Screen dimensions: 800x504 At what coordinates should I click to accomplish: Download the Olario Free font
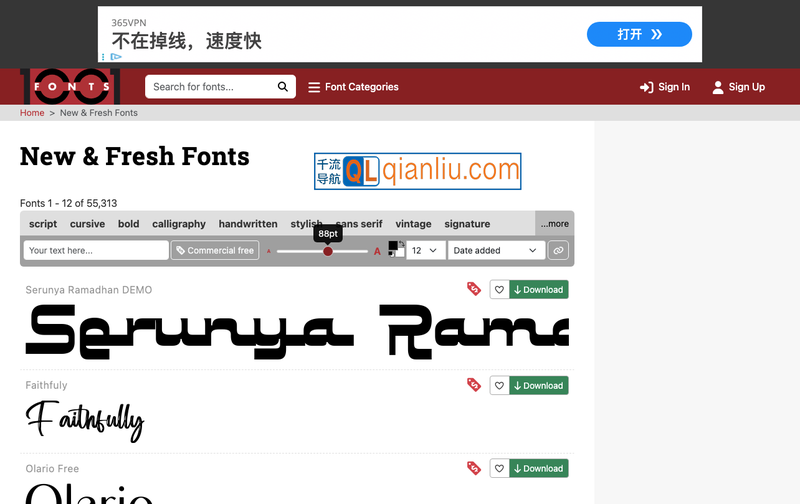click(x=539, y=468)
